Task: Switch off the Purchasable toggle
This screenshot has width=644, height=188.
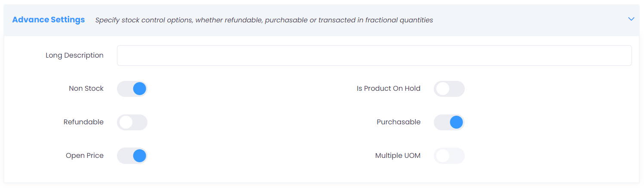Action: tap(449, 122)
